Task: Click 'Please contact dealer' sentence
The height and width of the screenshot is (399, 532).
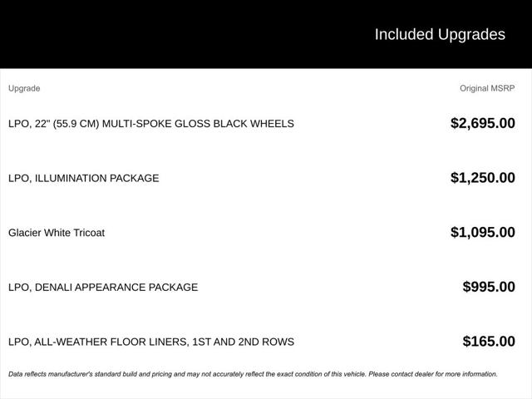Action: [433, 374]
